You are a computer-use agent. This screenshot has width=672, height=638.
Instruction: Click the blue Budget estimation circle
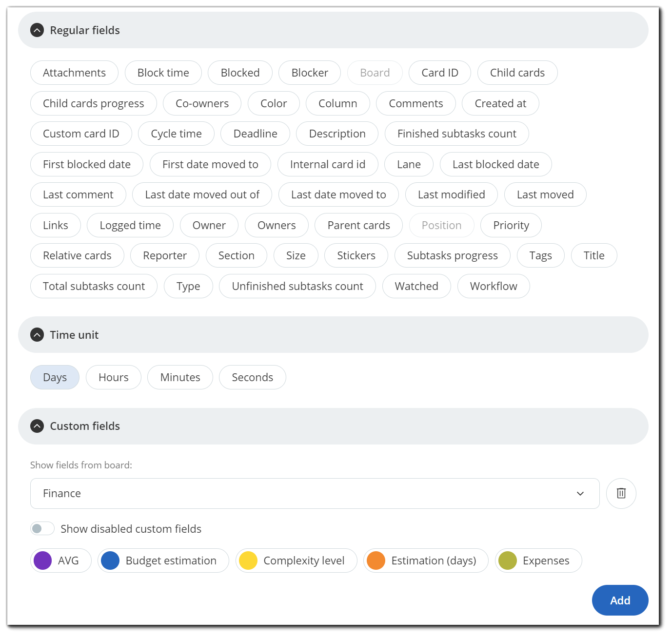click(x=110, y=561)
